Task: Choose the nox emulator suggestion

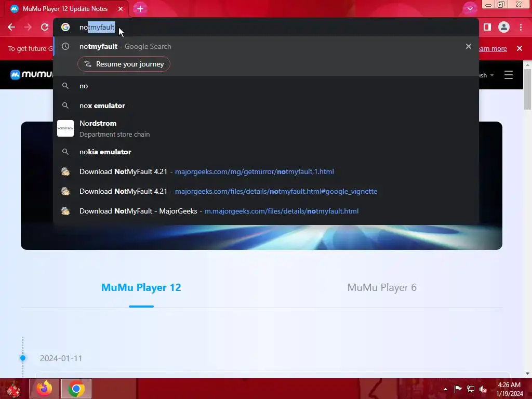Action: (266, 105)
